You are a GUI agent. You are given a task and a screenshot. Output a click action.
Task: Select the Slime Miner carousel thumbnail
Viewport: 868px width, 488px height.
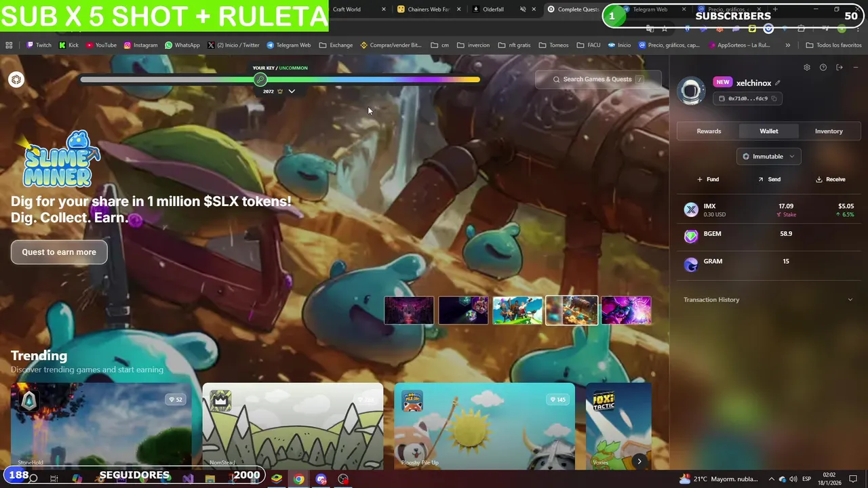pos(572,310)
